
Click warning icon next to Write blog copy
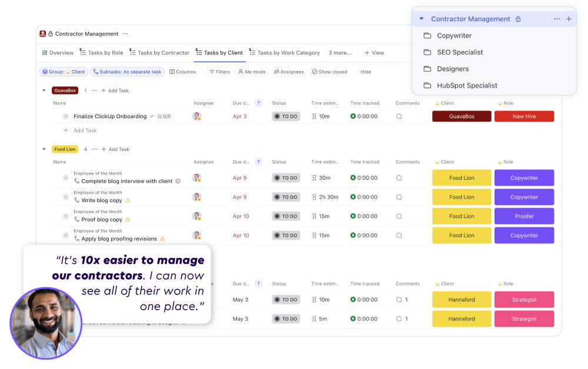[128, 200]
